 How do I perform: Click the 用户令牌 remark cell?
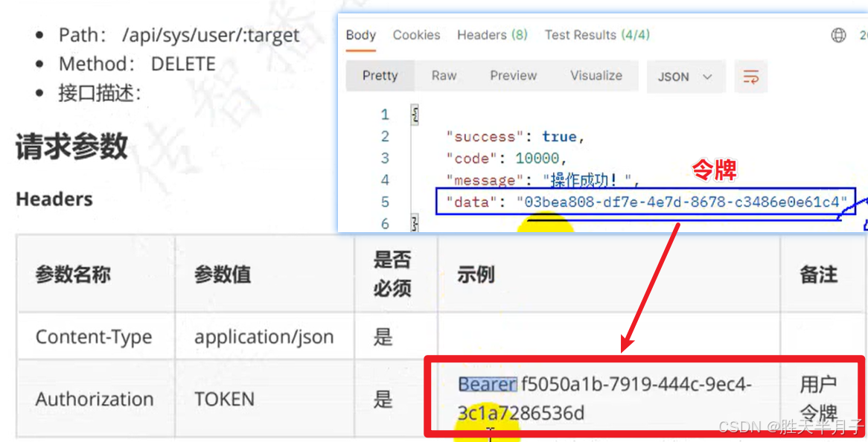(818, 398)
